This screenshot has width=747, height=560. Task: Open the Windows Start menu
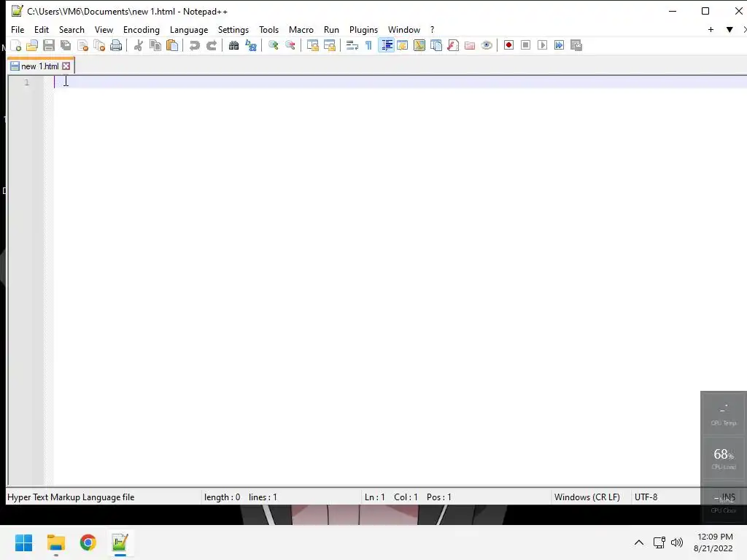[x=23, y=542]
